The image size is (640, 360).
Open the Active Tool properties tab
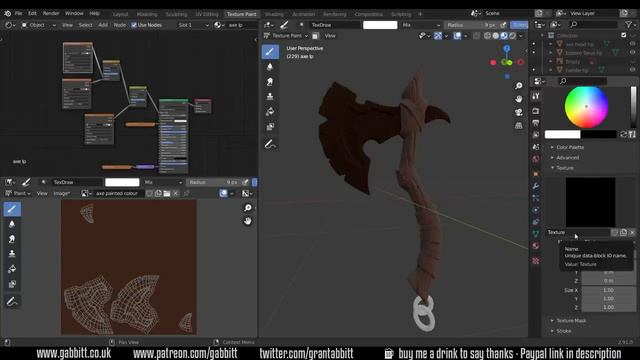536,96
